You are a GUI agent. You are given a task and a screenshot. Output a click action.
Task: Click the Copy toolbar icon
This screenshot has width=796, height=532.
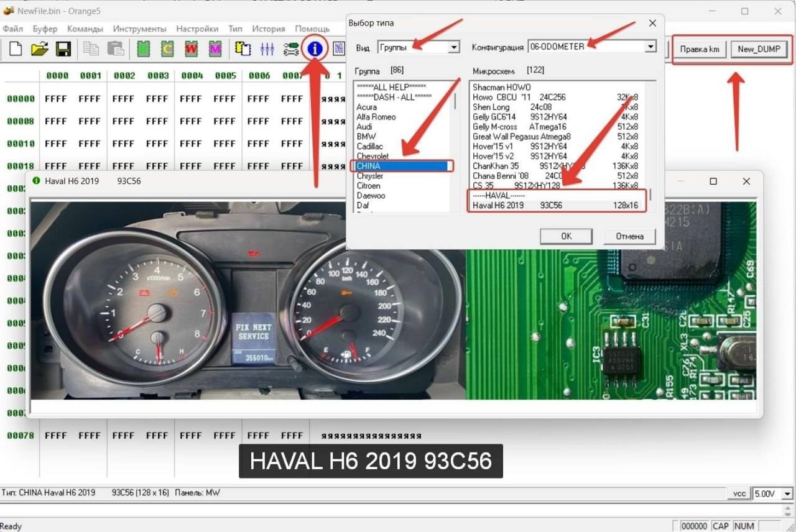pos(91,49)
